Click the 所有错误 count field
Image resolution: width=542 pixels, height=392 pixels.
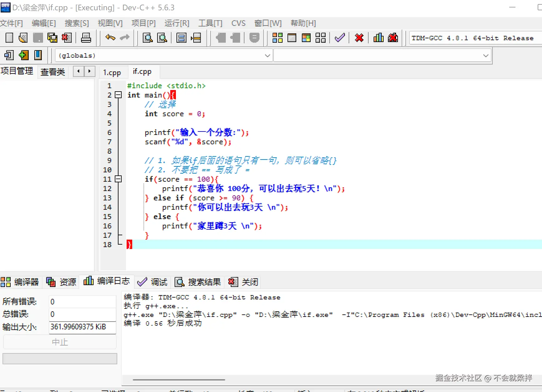click(82, 302)
